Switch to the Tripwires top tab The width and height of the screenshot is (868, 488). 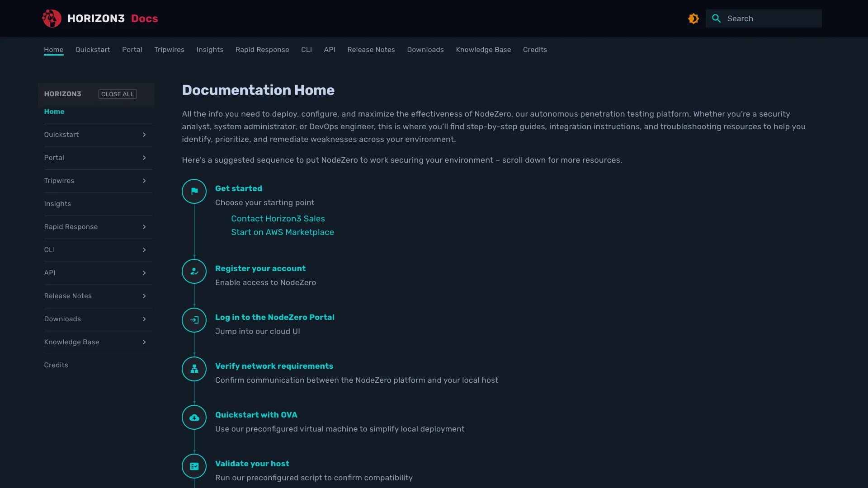[169, 50]
